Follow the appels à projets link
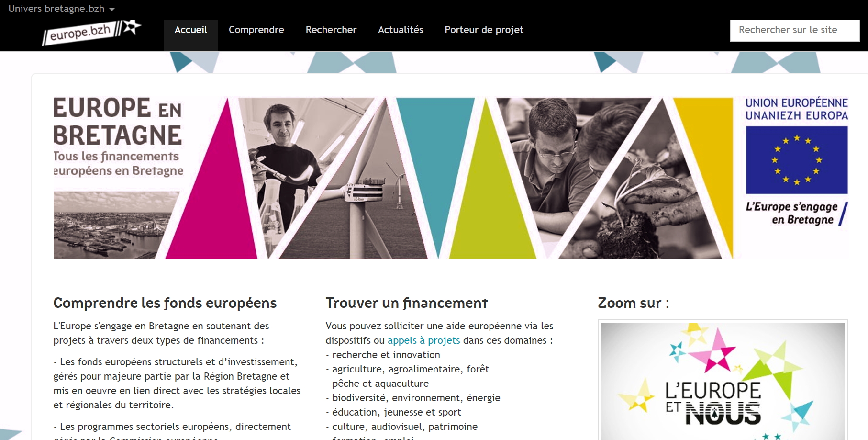 click(423, 340)
